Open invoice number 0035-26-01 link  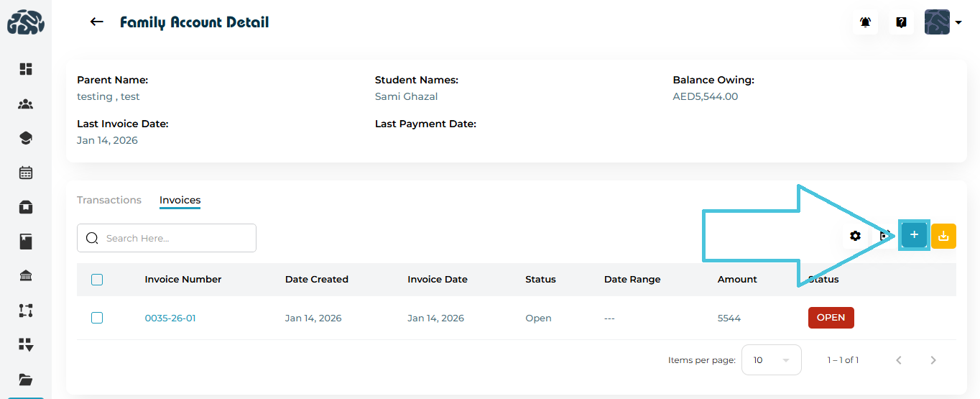170,318
